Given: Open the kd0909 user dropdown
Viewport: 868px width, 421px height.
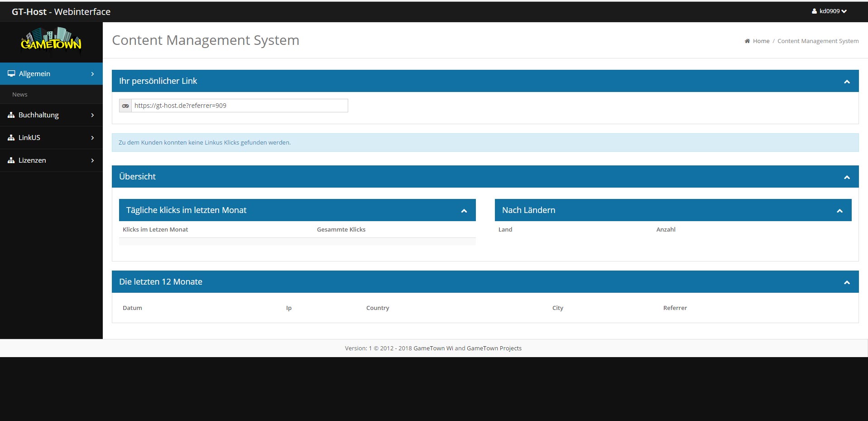Looking at the screenshot, I should click(x=829, y=11).
